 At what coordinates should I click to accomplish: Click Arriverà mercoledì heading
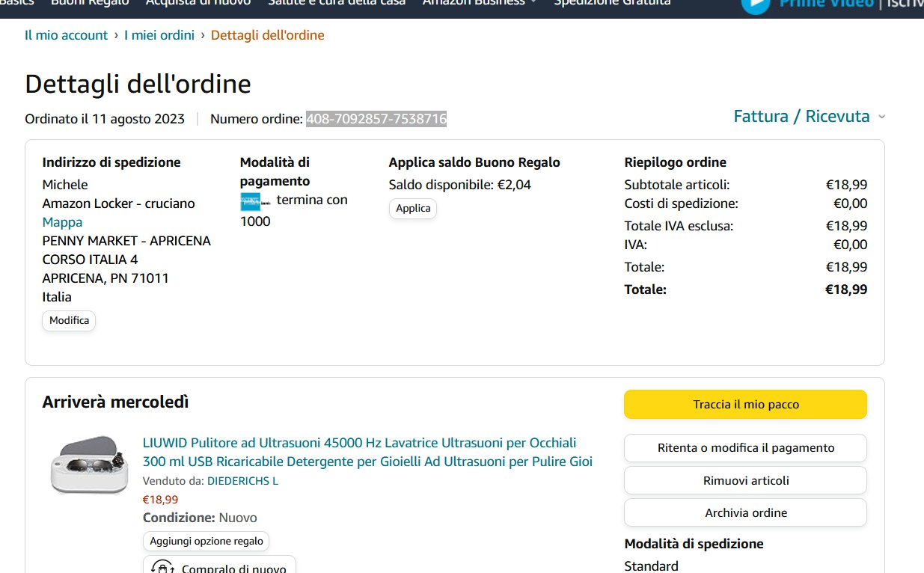point(115,402)
